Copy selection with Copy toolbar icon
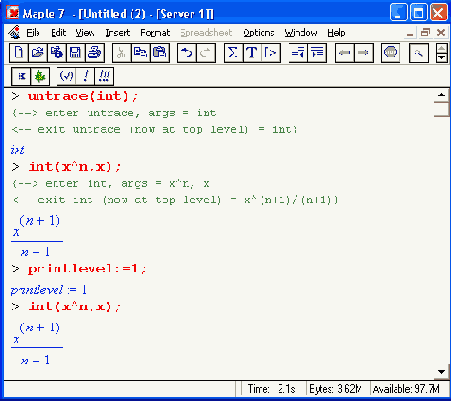Viewport: 451px width, 401px height. tap(141, 53)
